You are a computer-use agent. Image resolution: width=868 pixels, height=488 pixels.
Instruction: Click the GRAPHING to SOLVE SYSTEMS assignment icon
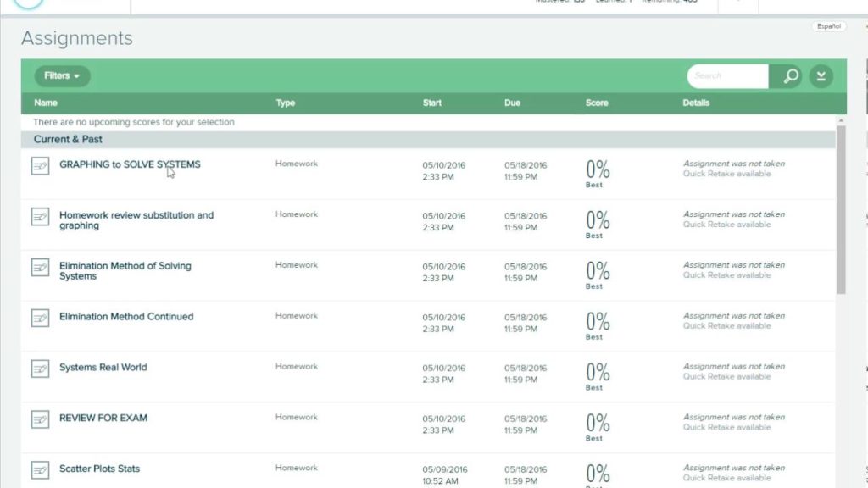[x=40, y=166]
